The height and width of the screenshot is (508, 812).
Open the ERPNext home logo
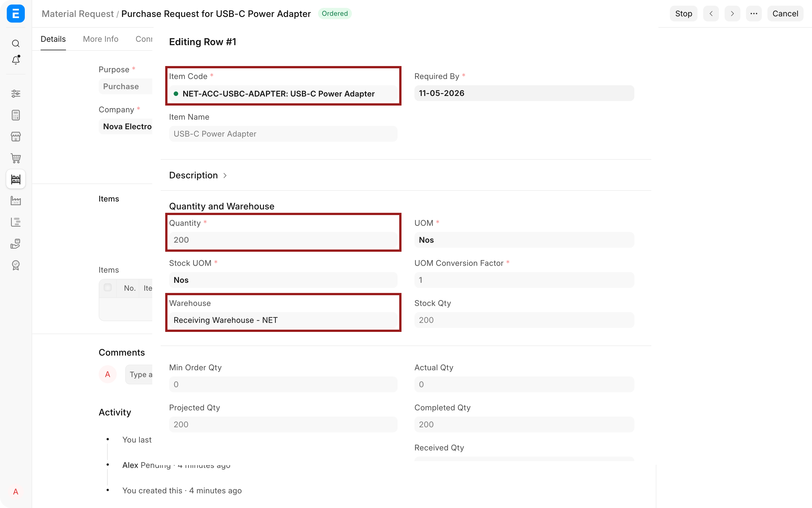(16, 14)
